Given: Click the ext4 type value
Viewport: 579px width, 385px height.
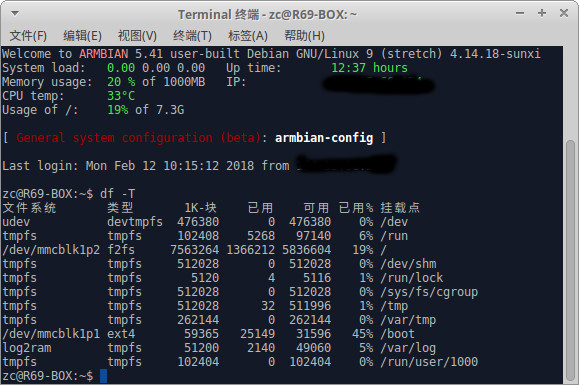Looking at the screenshot, I should pyautogui.click(x=121, y=334).
